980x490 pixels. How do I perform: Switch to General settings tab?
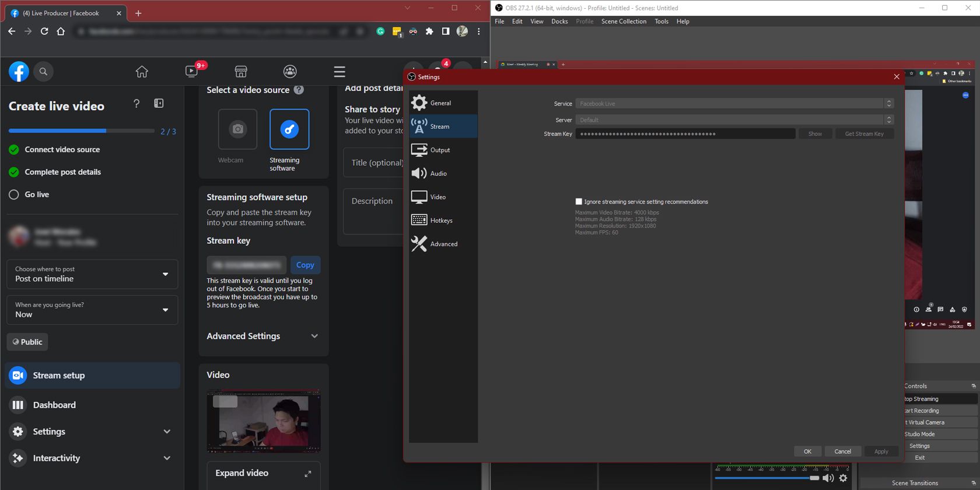pos(443,103)
